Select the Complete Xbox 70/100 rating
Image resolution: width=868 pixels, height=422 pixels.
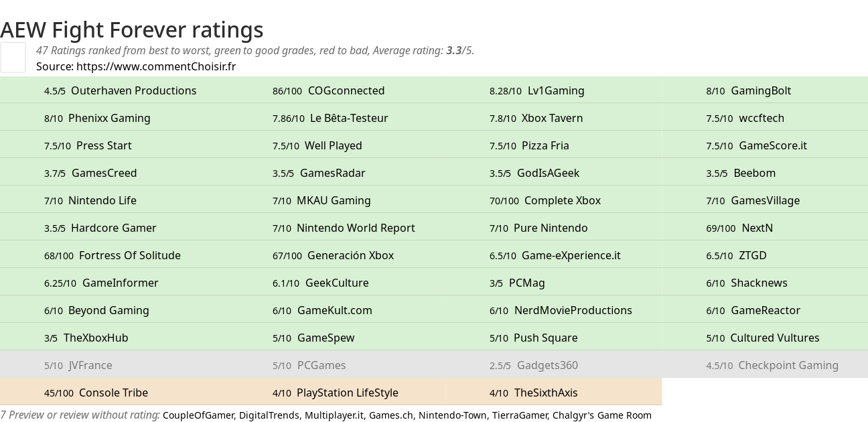click(545, 200)
